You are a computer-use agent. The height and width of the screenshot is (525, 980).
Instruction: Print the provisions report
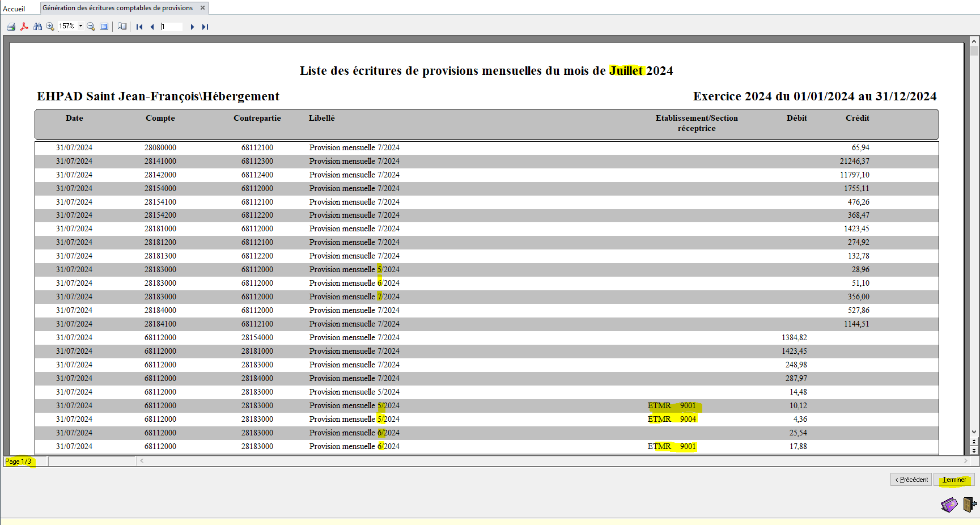(11, 27)
